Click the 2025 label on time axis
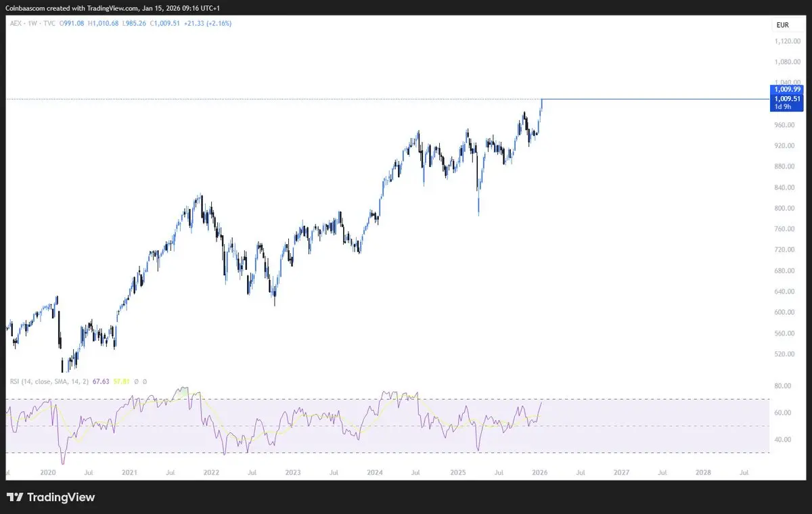The height and width of the screenshot is (514, 812). [x=457, y=471]
